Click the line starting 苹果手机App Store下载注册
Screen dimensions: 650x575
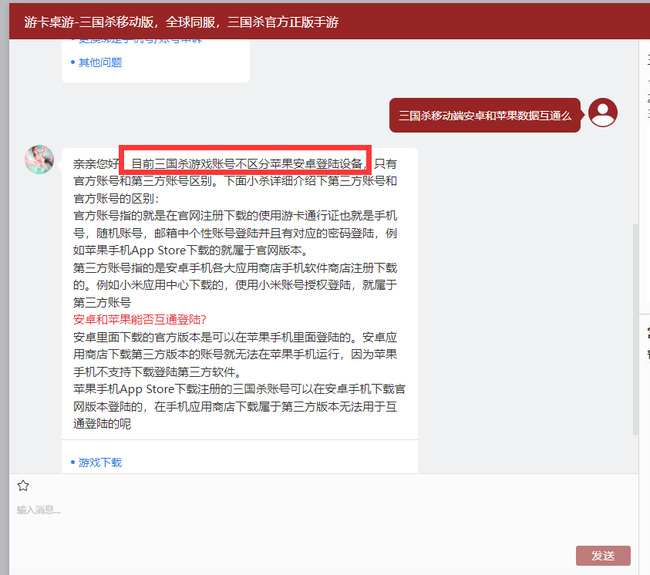(x=239, y=389)
